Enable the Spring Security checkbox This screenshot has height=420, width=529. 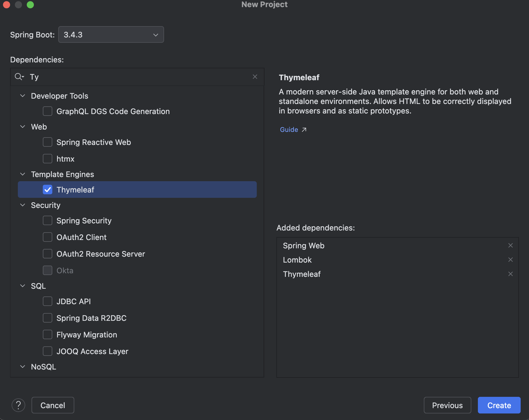tap(48, 220)
